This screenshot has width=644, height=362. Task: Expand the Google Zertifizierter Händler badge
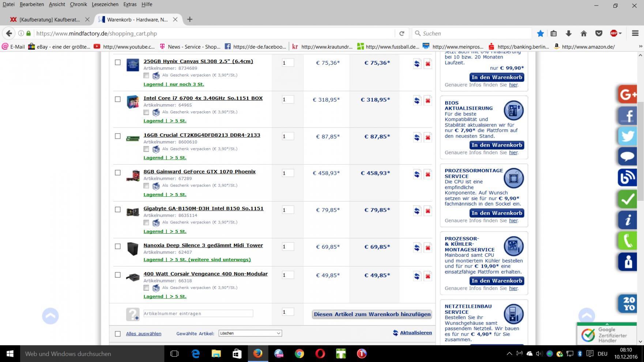pyautogui.click(x=607, y=324)
